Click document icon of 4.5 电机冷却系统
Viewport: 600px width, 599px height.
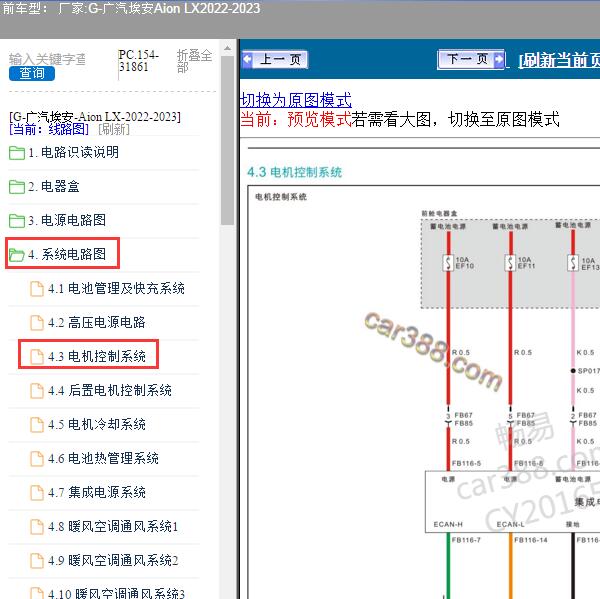click(x=37, y=425)
